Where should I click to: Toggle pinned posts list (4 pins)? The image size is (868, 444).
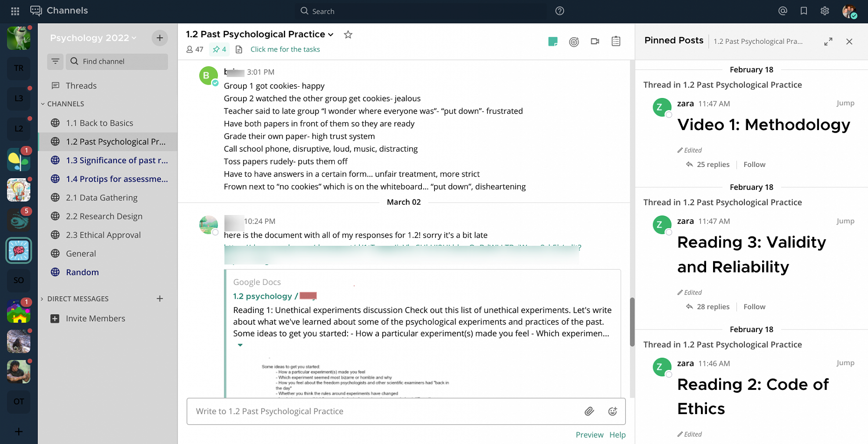[x=219, y=49]
